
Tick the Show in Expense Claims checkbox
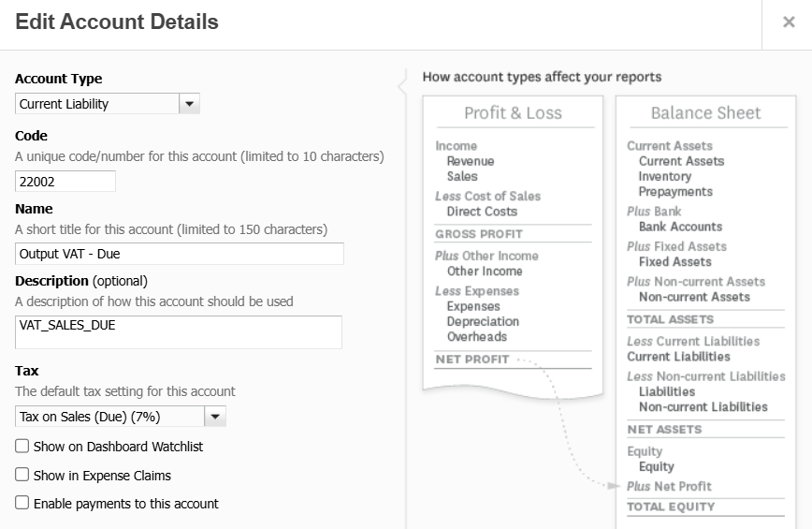point(22,475)
